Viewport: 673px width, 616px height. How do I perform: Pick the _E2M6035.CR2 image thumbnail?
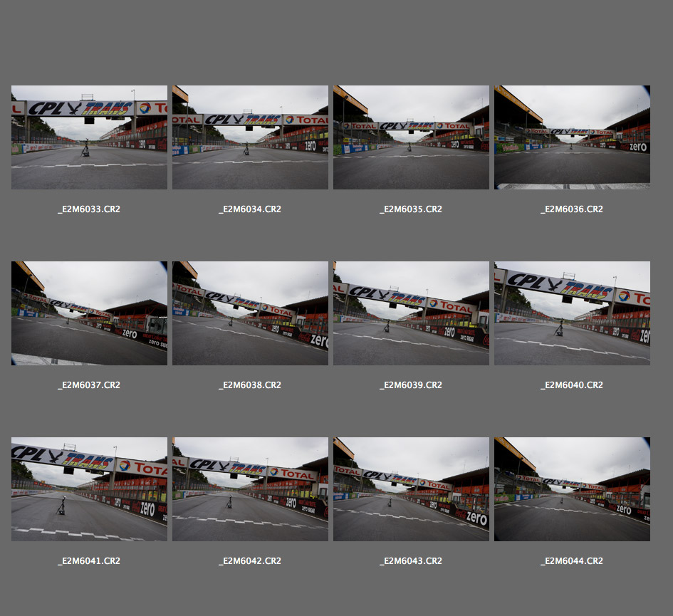click(411, 137)
